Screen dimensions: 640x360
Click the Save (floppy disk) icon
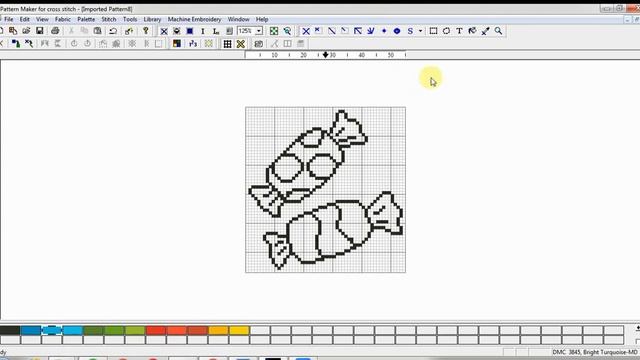point(40,31)
